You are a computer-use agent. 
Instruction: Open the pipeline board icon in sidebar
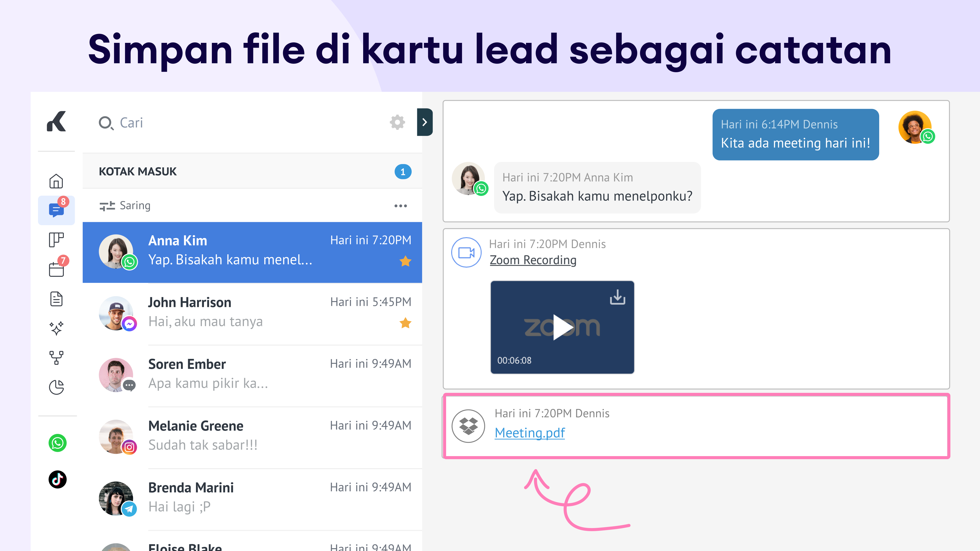(x=56, y=240)
